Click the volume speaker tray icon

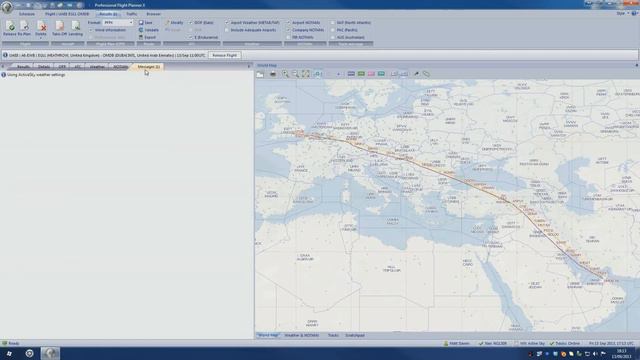(595, 354)
